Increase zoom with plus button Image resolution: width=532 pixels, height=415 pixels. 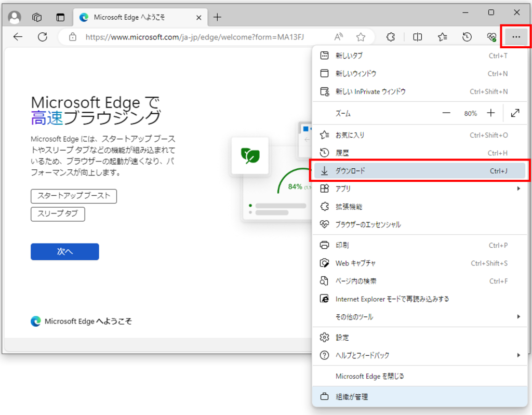click(490, 113)
